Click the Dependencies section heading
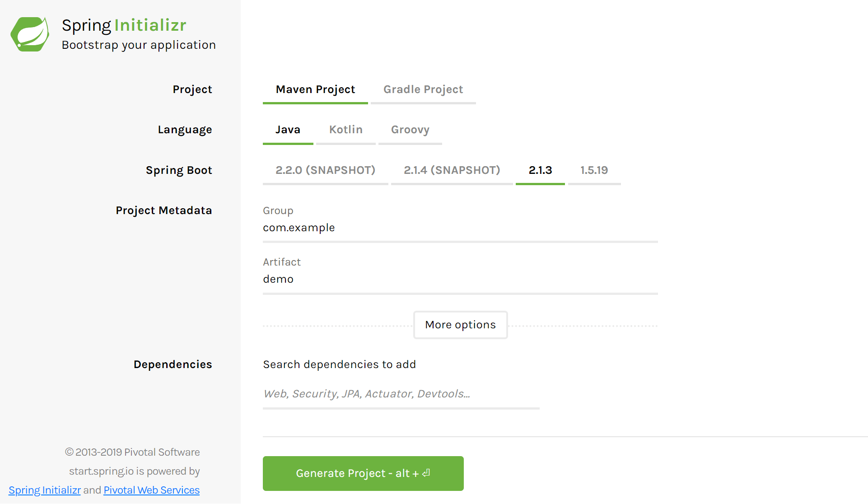Image resolution: width=868 pixels, height=504 pixels. coord(173,364)
